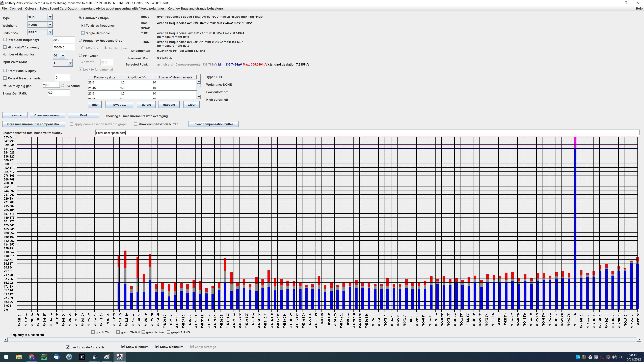
Task: Open Thunderbird mail from the taskbar
Action: (x=57, y=357)
